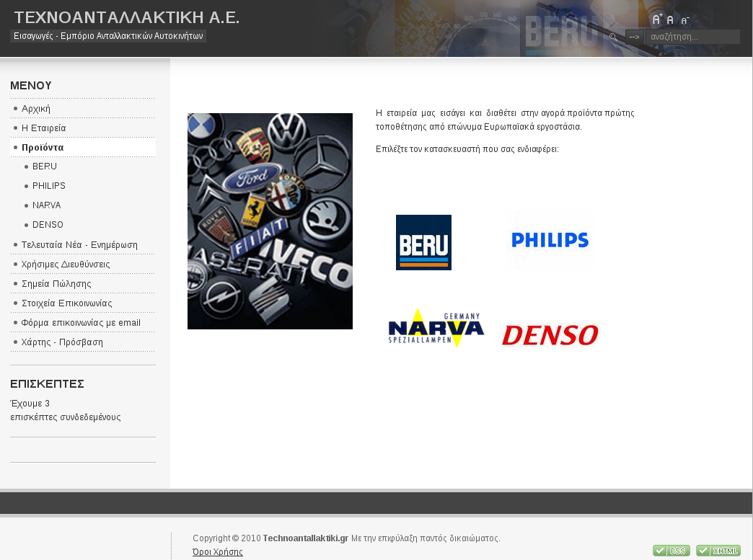Click the search magnifier icon
Screen dimensions: 753x560
(613, 37)
